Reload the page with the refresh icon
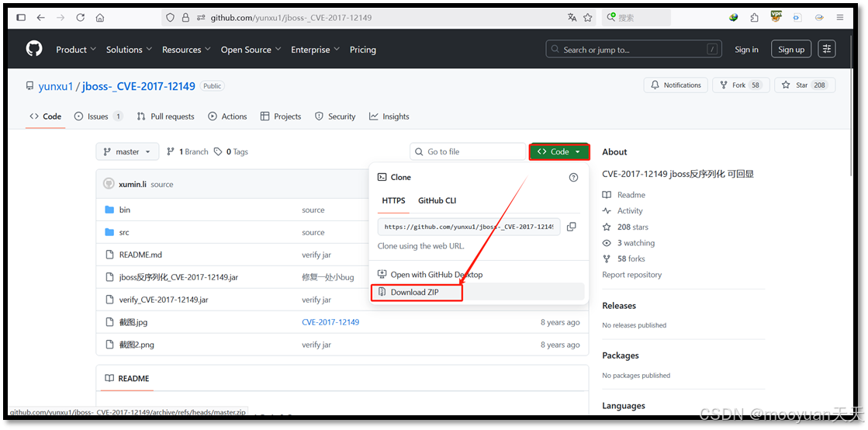The height and width of the screenshot is (430, 868). tap(80, 18)
